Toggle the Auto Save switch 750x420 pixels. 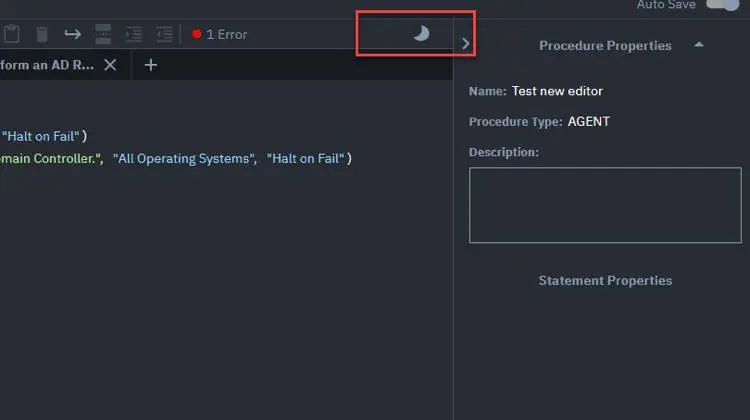(x=723, y=4)
